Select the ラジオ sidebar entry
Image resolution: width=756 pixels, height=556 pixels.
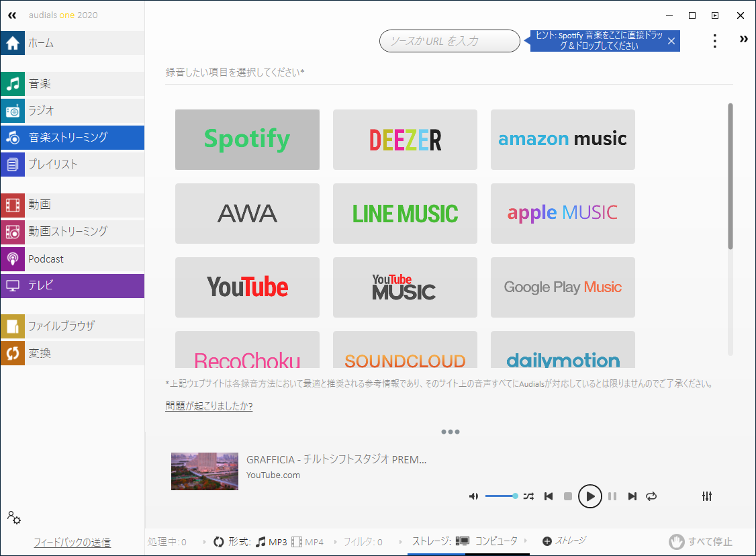pos(73,111)
